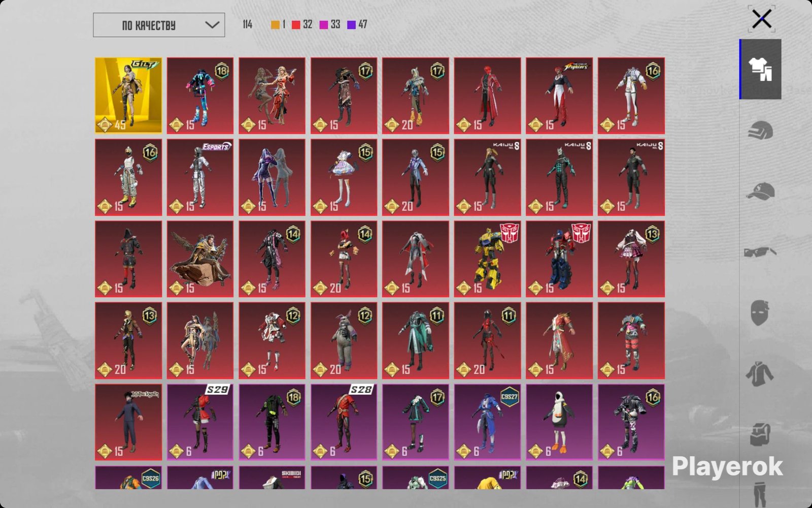Choose the level 12 white and red outfit
The image size is (812, 508).
coord(272,341)
